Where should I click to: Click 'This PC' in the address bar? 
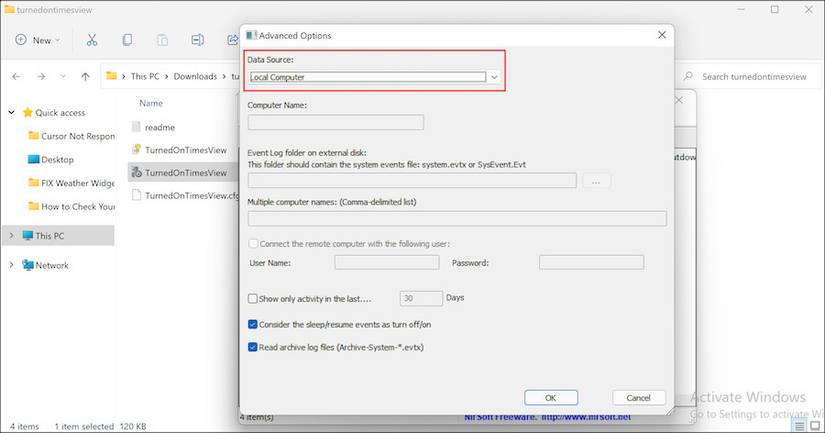[145, 76]
